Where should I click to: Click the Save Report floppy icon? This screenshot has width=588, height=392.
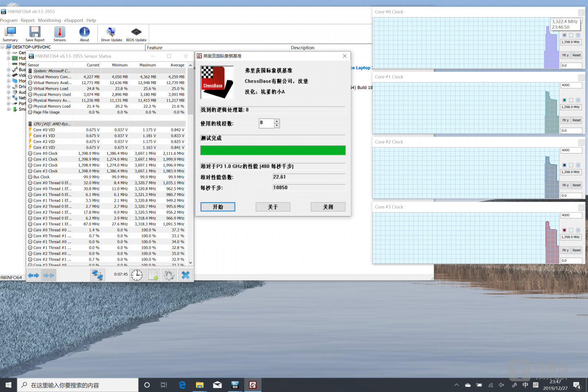[35, 34]
